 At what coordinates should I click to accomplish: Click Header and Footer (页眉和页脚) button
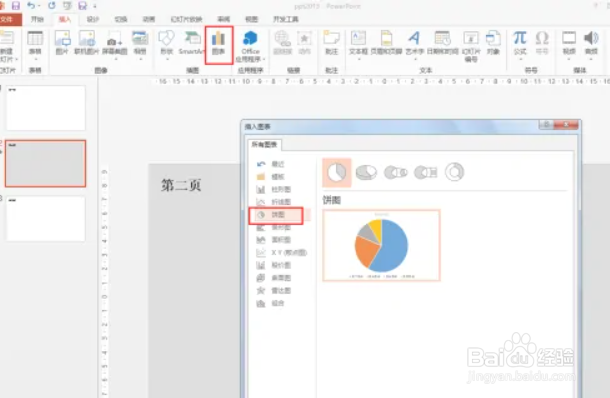[x=386, y=43]
